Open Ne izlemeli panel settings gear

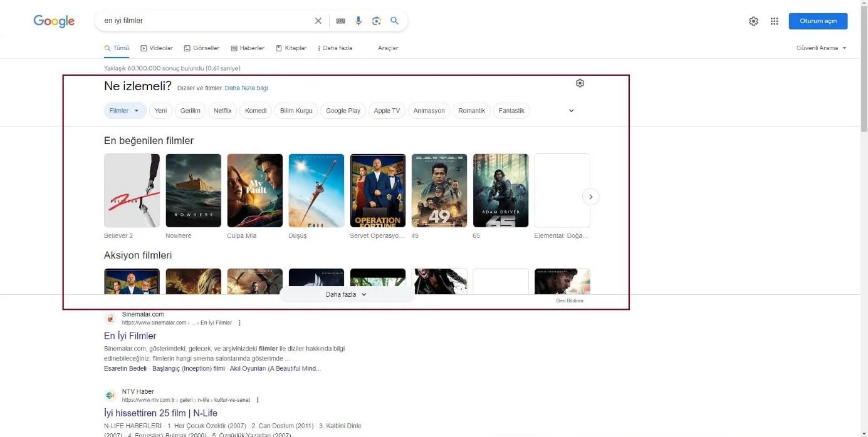pyautogui.click(x=580, y=83)
